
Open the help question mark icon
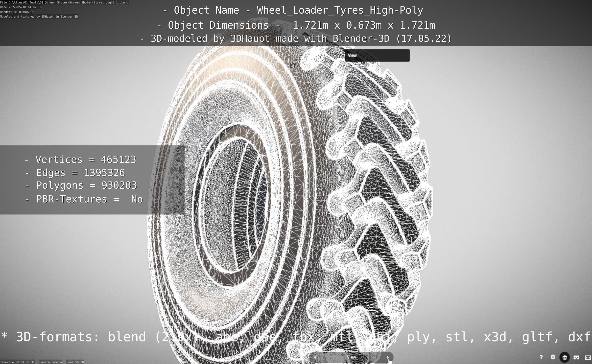pyautogui.click(x=541, y=357)
